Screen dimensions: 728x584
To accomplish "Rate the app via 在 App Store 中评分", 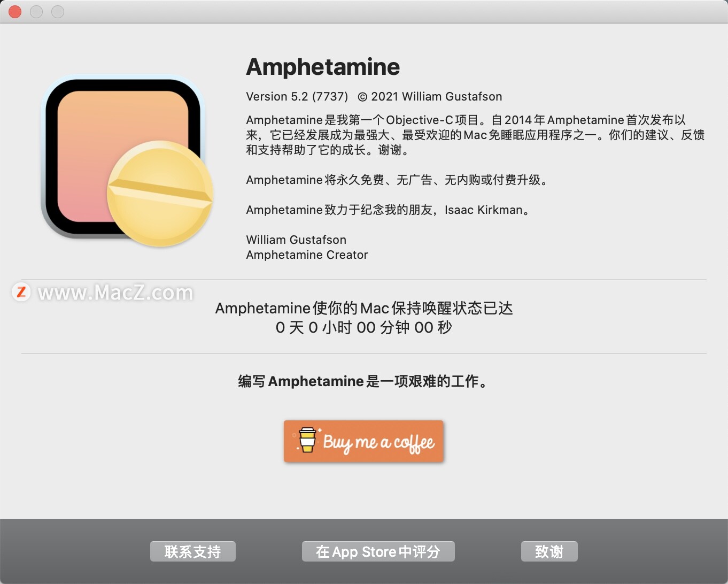I will (378, 551).
